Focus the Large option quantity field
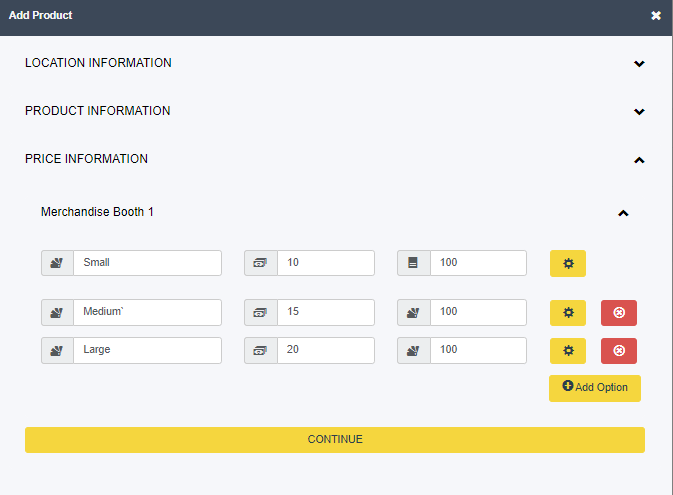The width and height of the screenshot is (673, 495). pos(478,350)
